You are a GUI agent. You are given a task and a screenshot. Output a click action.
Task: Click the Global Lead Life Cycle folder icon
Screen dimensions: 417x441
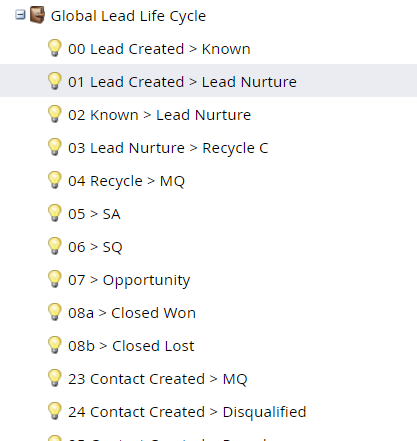(37, 15)
